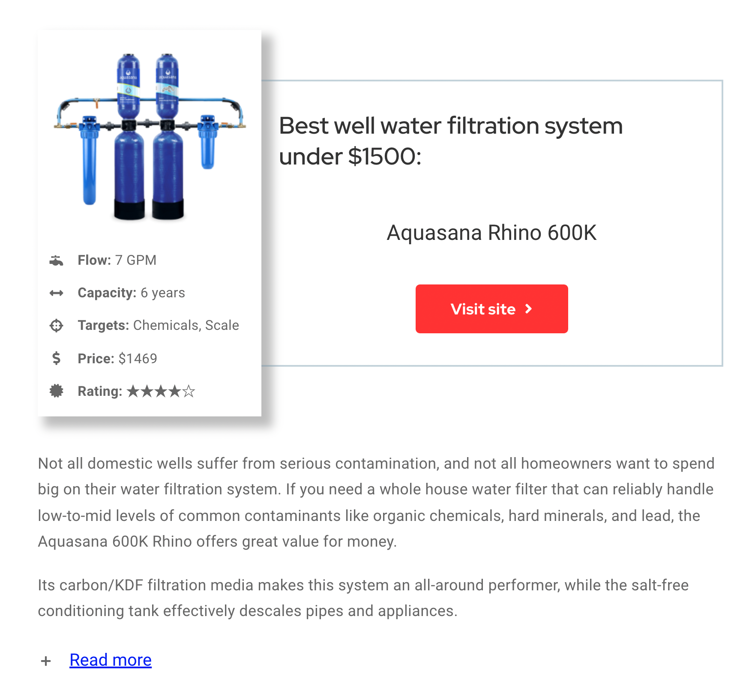Click the empty fifth rating star

click(x=189, y=391)
